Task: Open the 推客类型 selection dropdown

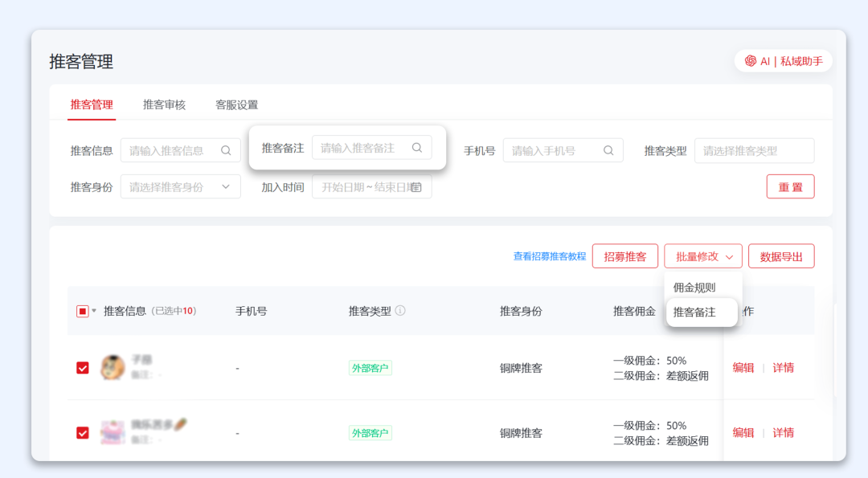Action: click(753, 150)
